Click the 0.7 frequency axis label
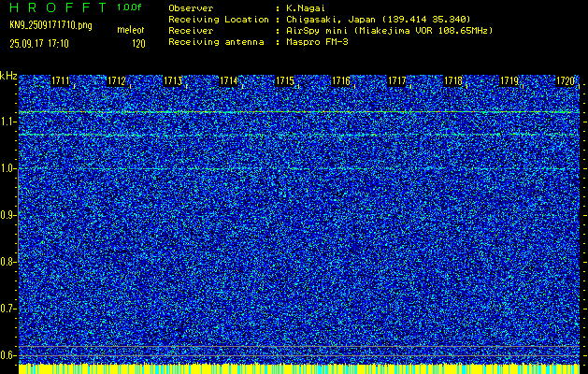This screenshot has width=588, height=374. pos(7,309)
